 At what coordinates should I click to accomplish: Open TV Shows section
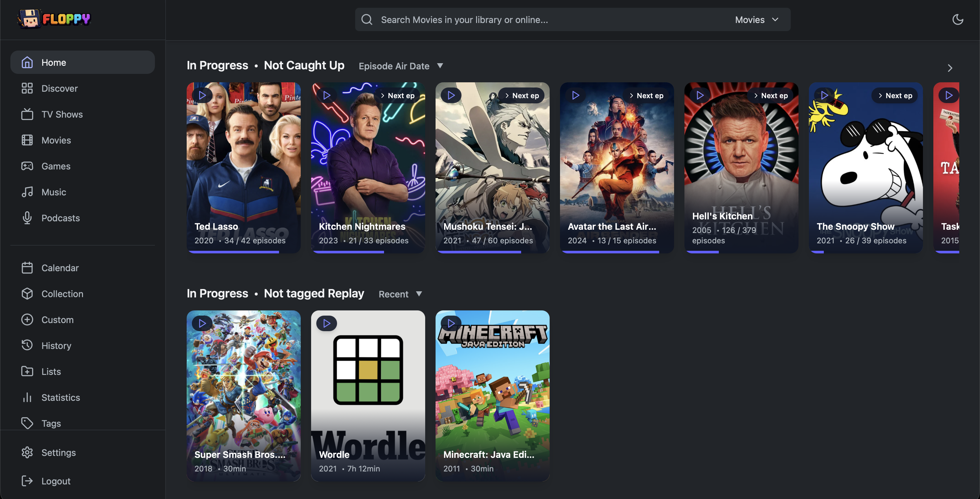point(83,114)
